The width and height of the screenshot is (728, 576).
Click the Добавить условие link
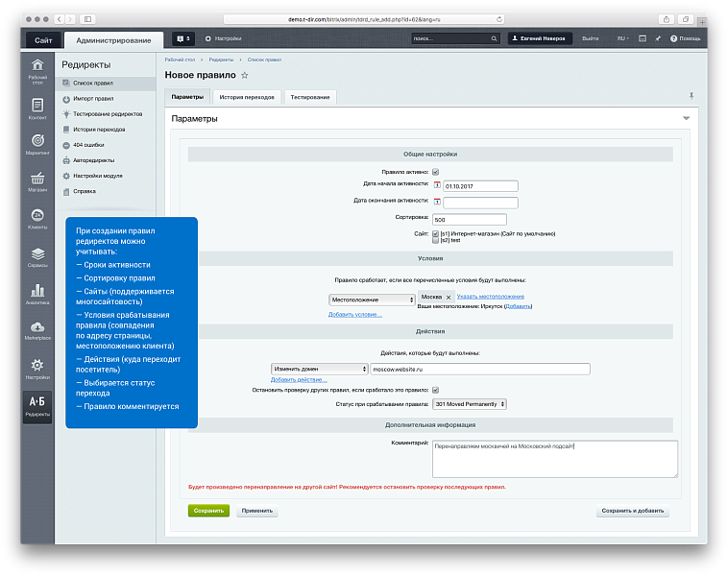(354, 314)
